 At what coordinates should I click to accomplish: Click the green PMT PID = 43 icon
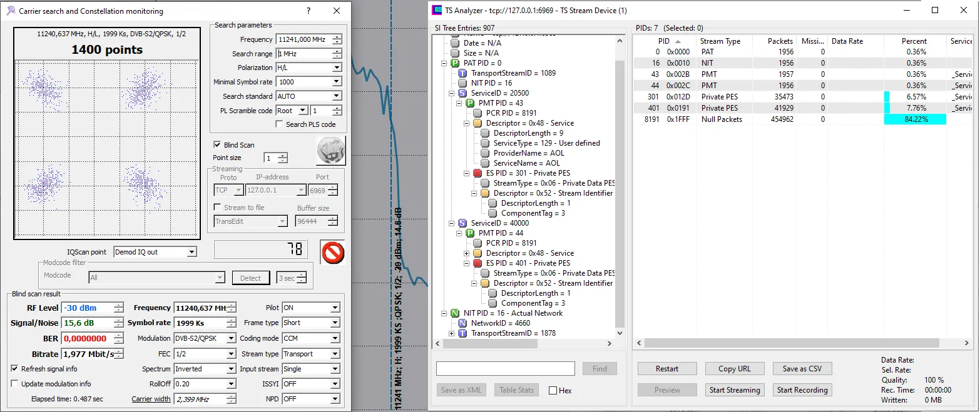(470, 103)
